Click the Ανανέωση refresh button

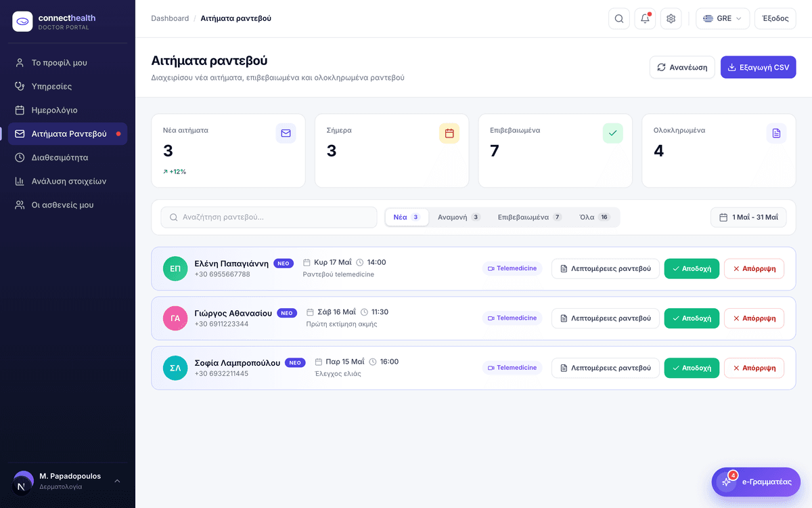[682, 67]
